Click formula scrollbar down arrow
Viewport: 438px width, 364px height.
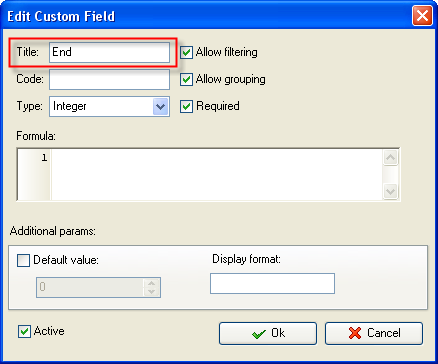point(390,191)
